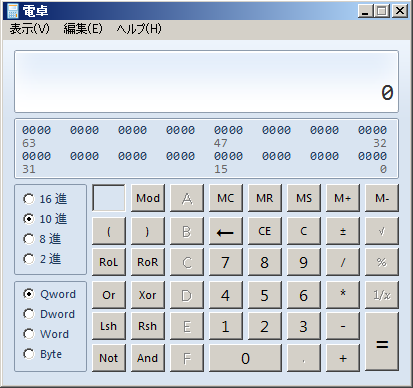Click the C clear button
Screen dimensions: 413x388
pos(304,231)
